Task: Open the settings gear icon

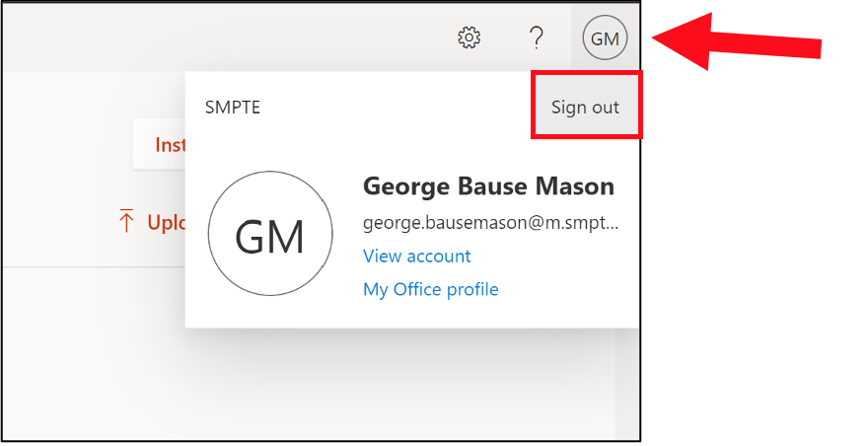Action: coord(470,38)
